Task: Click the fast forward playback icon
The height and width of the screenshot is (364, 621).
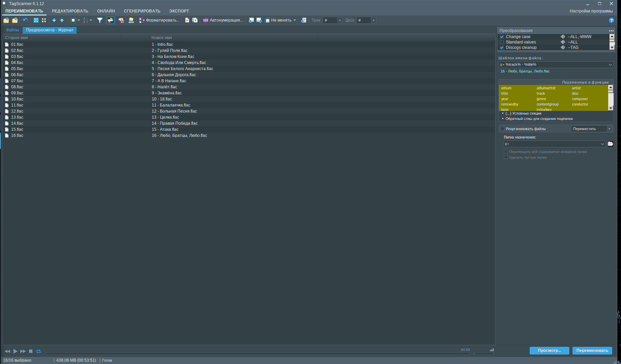Action: click(x=23, y=351)
